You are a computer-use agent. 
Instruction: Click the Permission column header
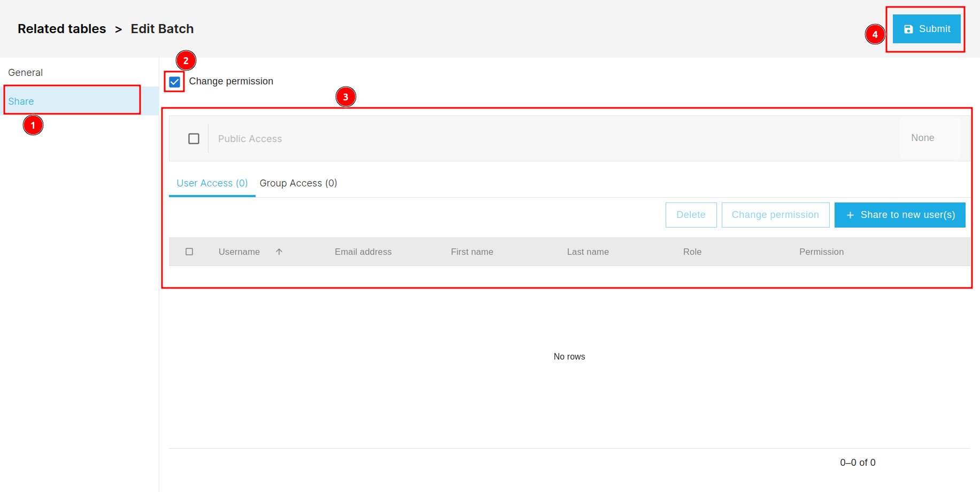click(x=822, y=252)
